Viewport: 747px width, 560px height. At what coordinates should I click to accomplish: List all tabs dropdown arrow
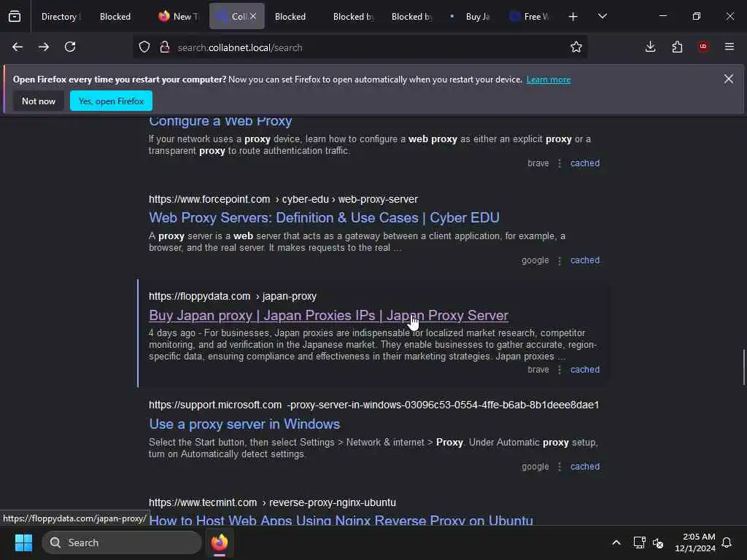click(x=602, y=17)
